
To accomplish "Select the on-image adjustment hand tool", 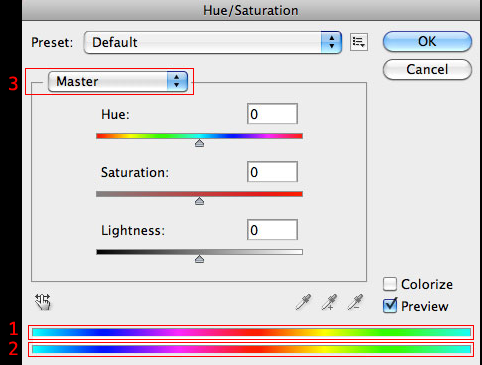I will [x=43, y=302].
